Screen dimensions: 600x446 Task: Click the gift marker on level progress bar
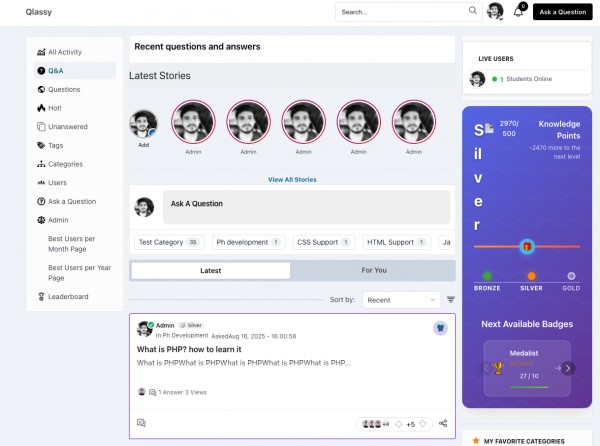527,247
